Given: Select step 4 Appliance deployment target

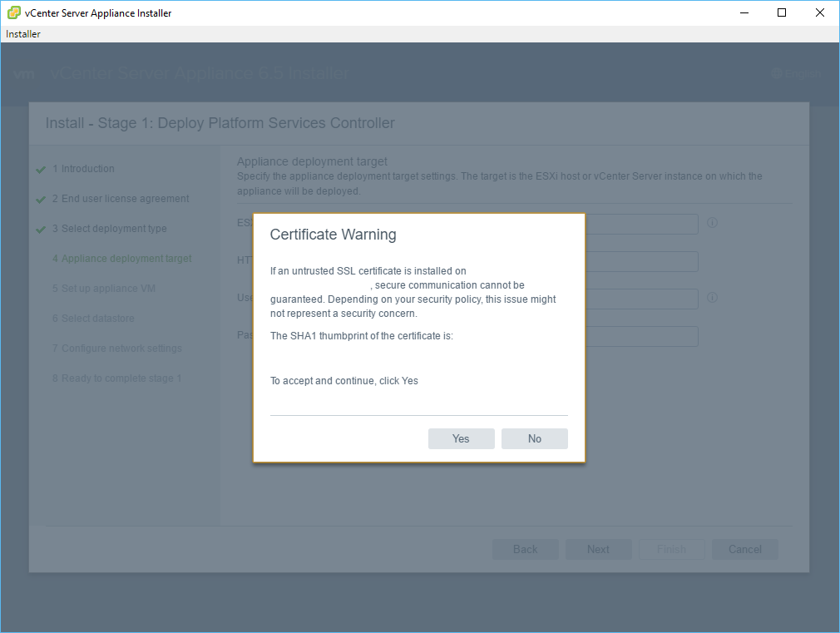Looking at the screenshot, I should pos(122,259).
